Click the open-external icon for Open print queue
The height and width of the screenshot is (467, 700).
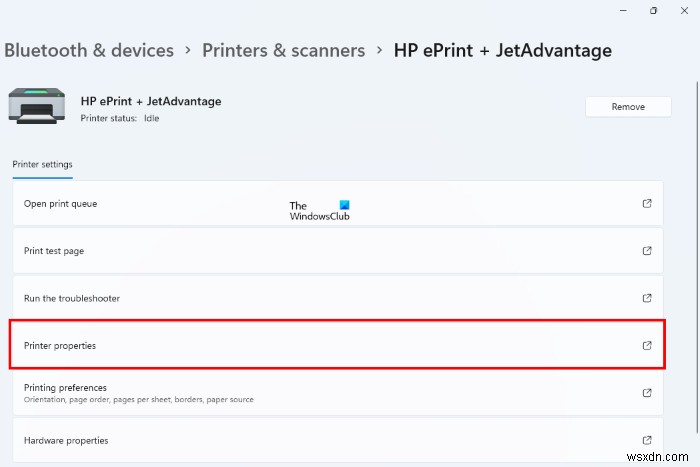click(647, 204)
